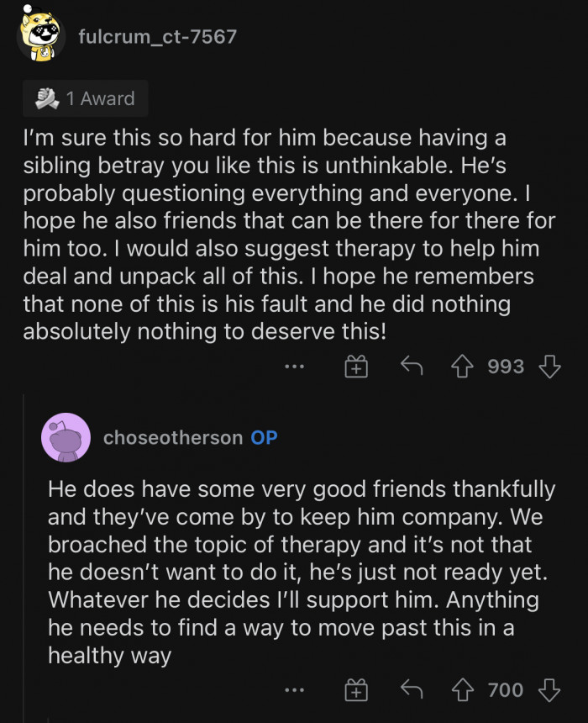Click the award gift icon on fulcrum_ct-7567's comment
The height and width of the screenshot is (723, 588).
click(x=356, y=367)
